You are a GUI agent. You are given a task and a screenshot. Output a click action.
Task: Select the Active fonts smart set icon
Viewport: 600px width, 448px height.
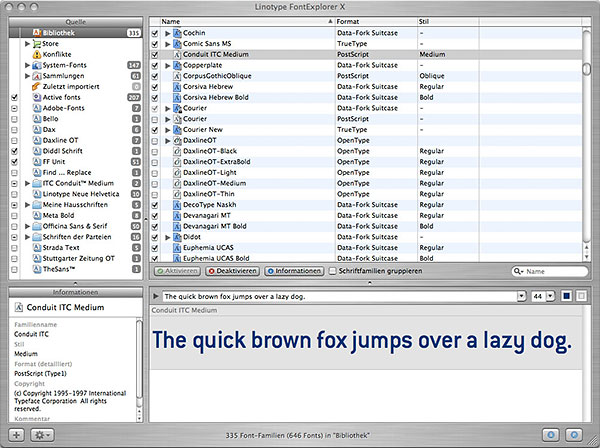pyautogui.click(x=37, y=97)
